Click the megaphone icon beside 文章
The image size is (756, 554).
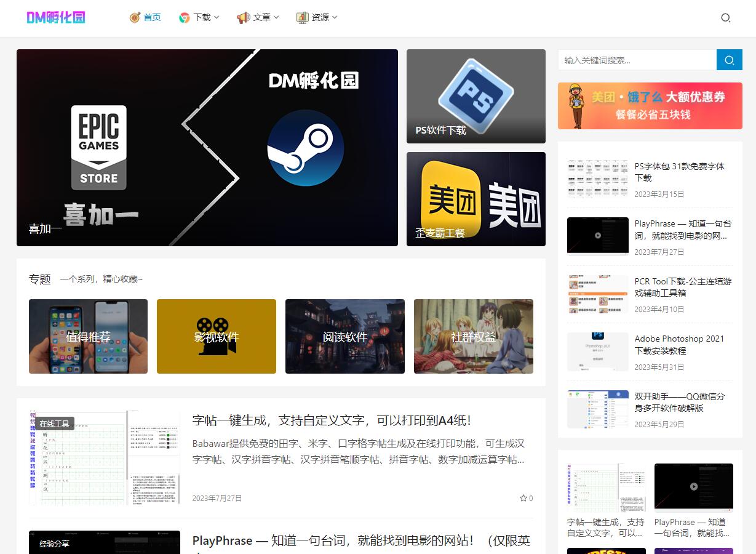(x=243, y=17)
